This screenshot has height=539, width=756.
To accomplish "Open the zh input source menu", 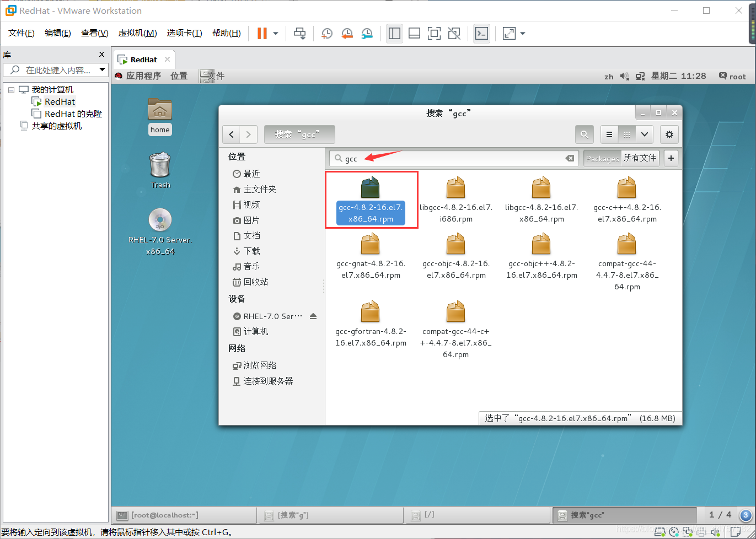I will (609, 77).
